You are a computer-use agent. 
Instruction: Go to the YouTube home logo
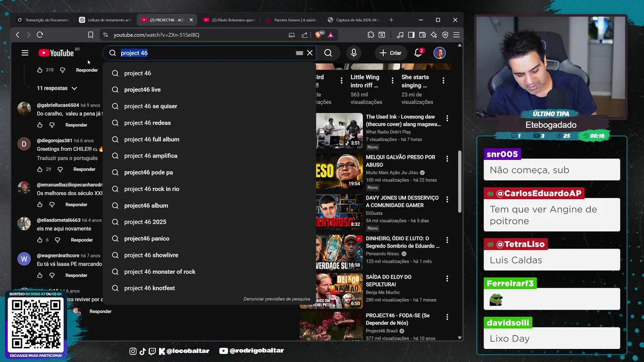click(56, 53)
